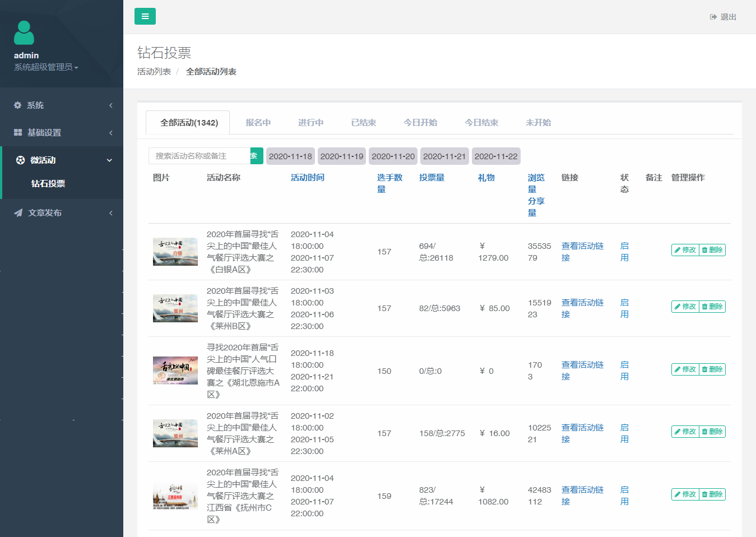Click 删除 for the 抚州市C区 activity
The width and height of the screenshot is (756, 537).
(x=712, y=494)
